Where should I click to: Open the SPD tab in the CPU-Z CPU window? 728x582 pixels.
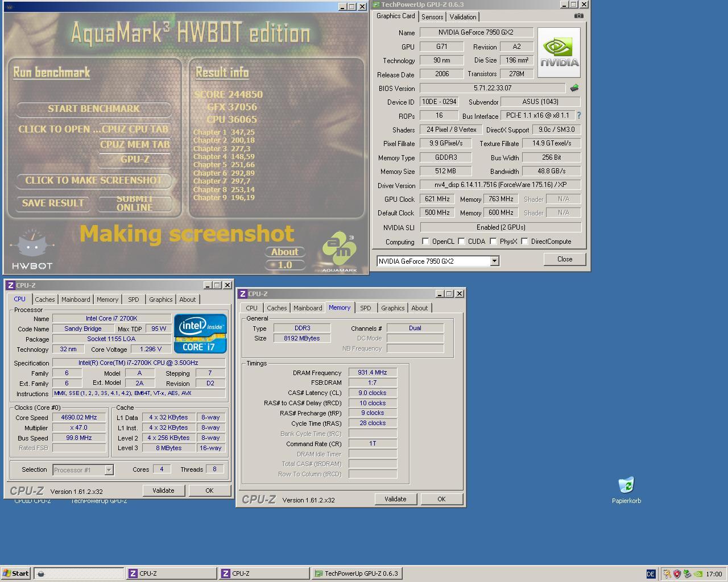click(134, 300)
